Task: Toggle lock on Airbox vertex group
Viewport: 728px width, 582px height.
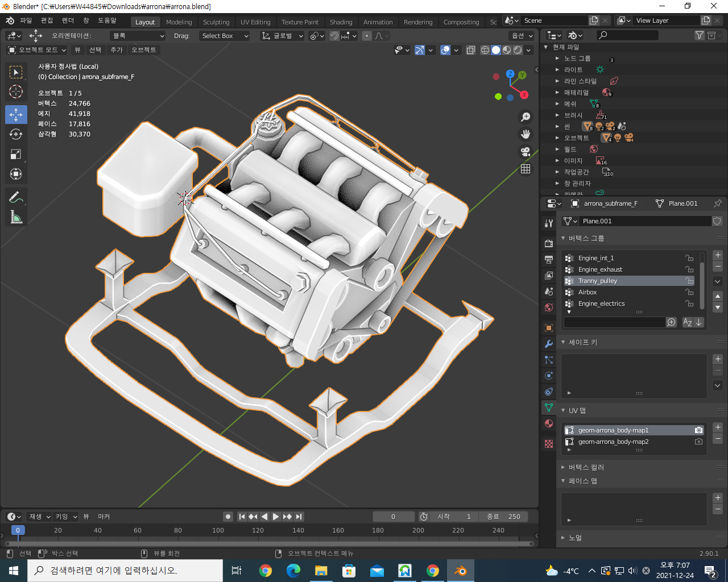Action: (689, 292)
